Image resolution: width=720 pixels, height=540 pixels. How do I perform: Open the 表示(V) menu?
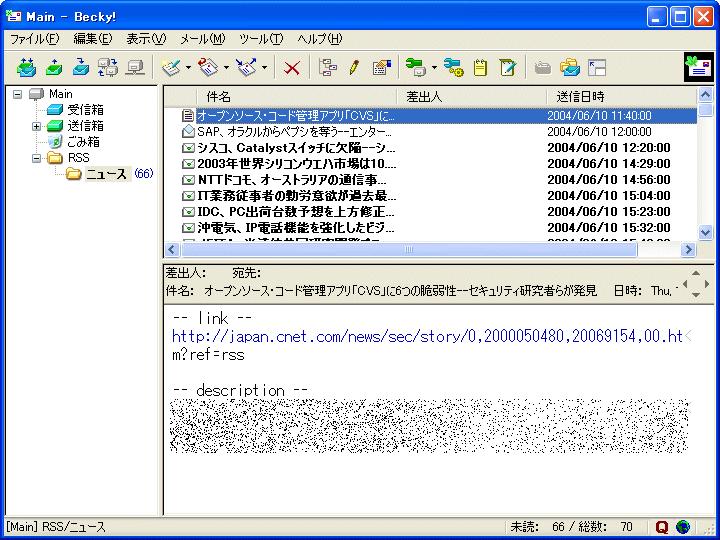click(x=146, y=39)
